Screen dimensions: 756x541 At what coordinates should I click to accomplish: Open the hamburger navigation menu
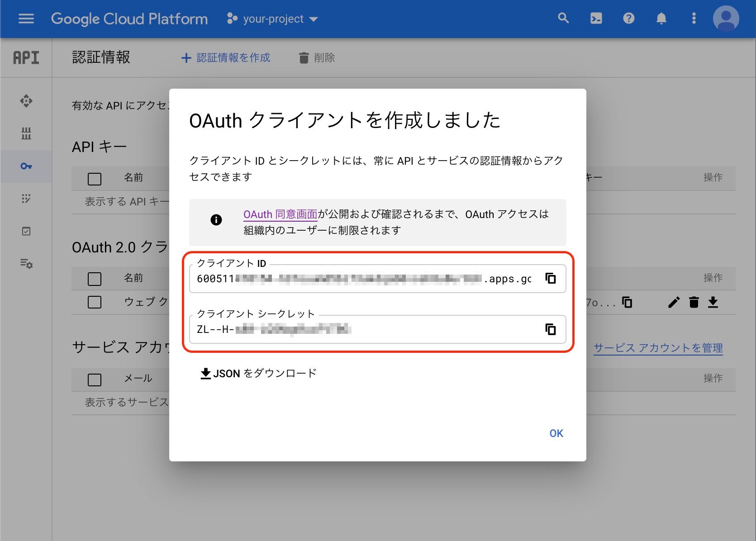(26, 19)
